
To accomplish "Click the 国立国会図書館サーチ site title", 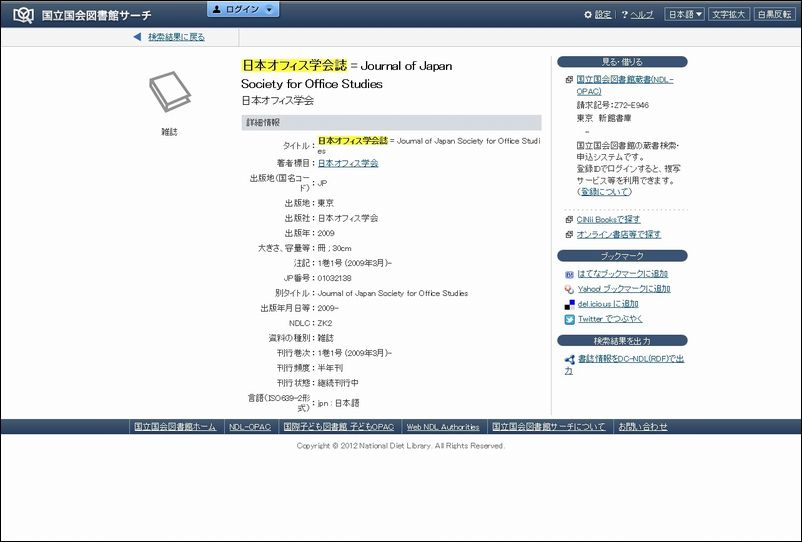I will coord(97,15).
